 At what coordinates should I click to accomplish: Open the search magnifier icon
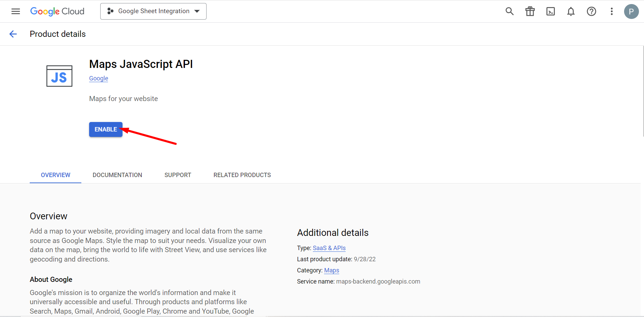pos(509,11)
